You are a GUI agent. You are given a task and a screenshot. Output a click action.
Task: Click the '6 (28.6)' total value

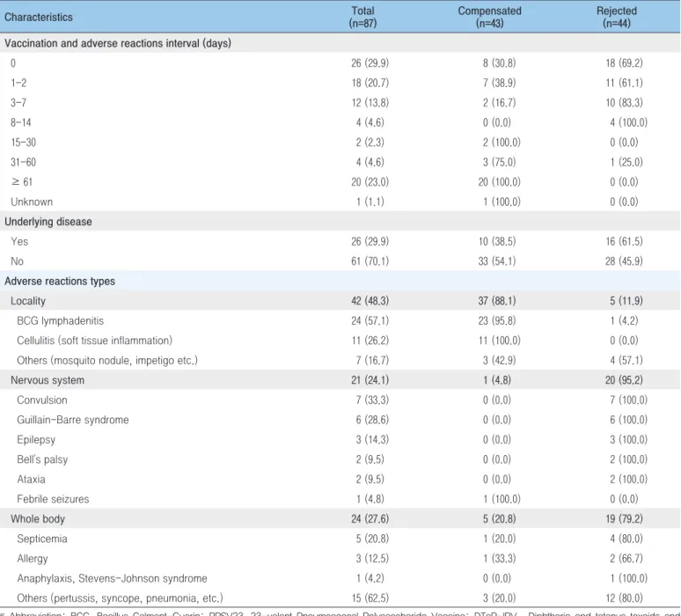point(372,420)
